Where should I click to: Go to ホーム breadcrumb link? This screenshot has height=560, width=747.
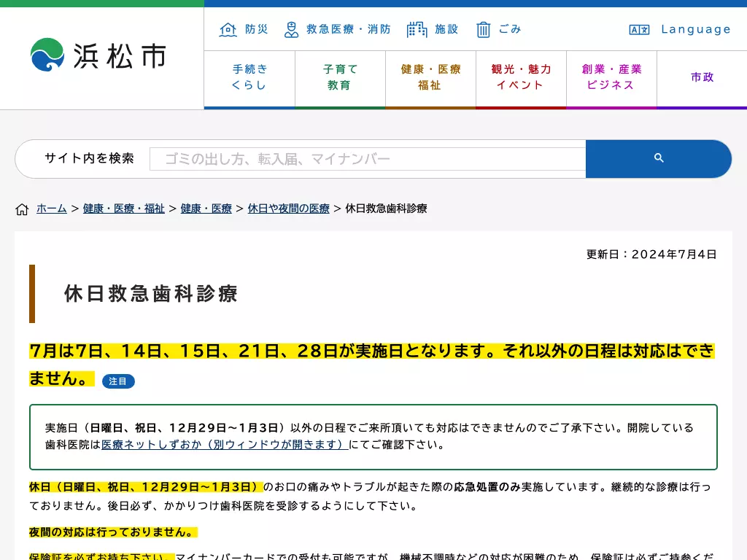click(52, 209)
